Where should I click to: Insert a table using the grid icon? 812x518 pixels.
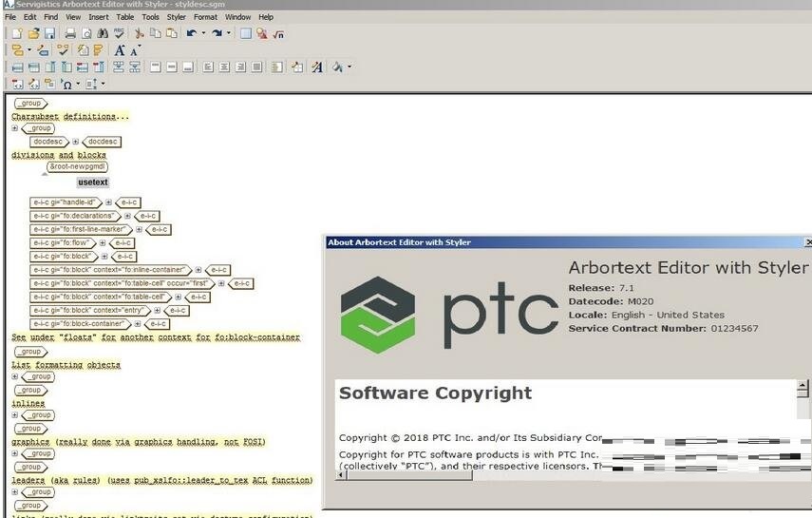tap(246, 33)
